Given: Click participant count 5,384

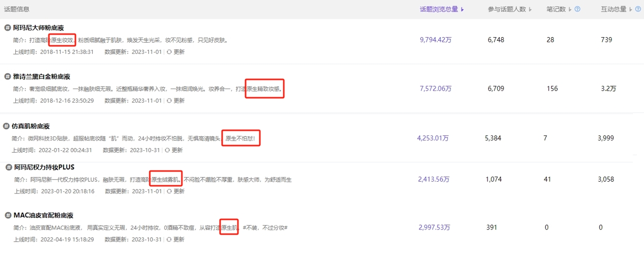Looking at the screenshot, I should coord(494,138).
